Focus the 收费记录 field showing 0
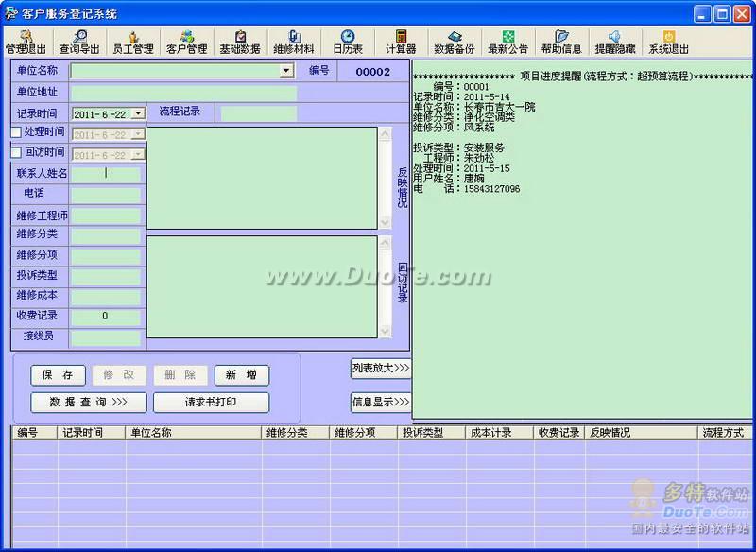756x552 pixels. pyautogui.click(x=106, y=317)
